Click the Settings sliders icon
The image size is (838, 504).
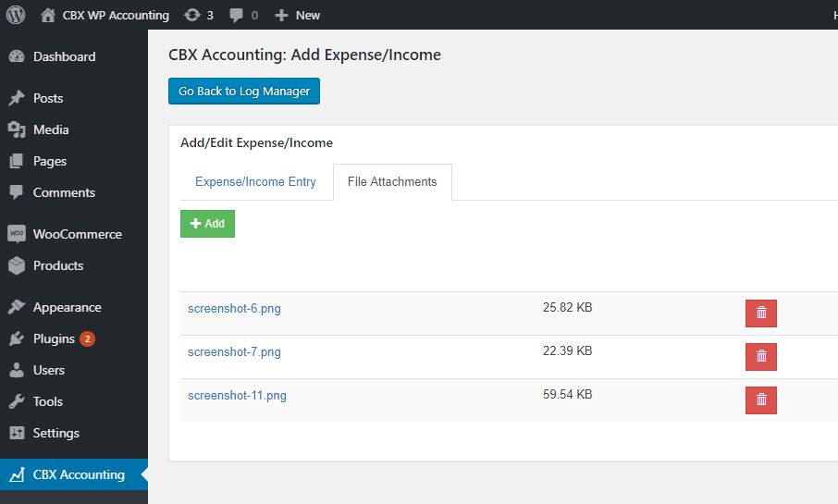(17, 433)
